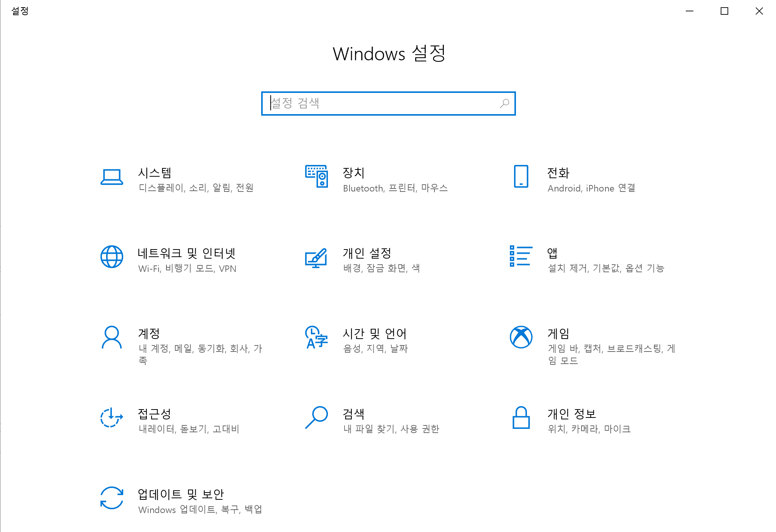Open the Network globe icon
Image resolution: width=776 pixels, height=532 pixels.
(x=111, y=257)
